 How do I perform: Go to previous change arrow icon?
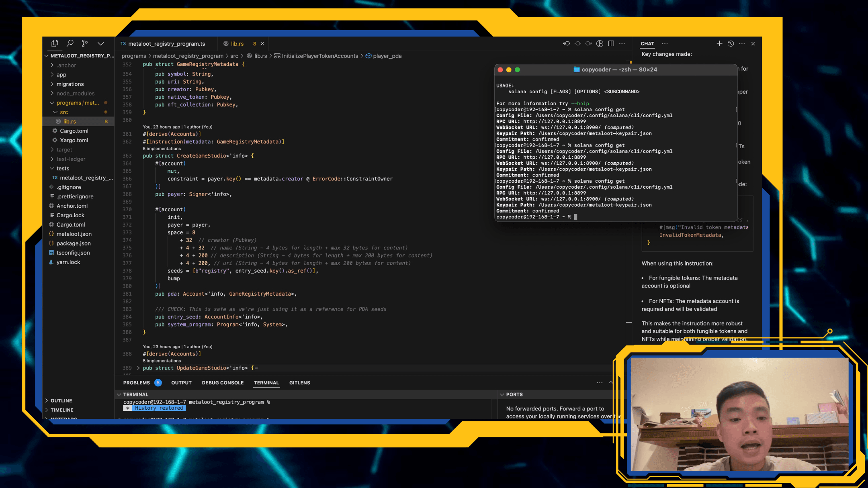(x=566, y=43)
